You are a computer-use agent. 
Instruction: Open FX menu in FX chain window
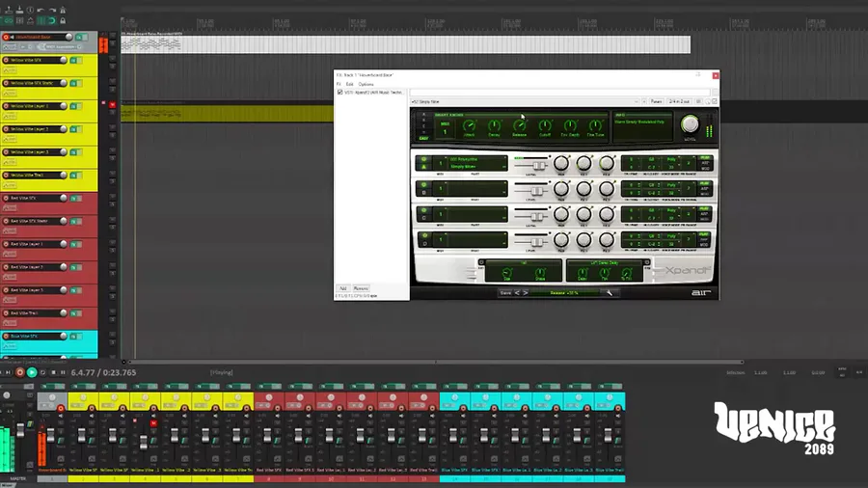pyautogui.click(x=339, y=84)
